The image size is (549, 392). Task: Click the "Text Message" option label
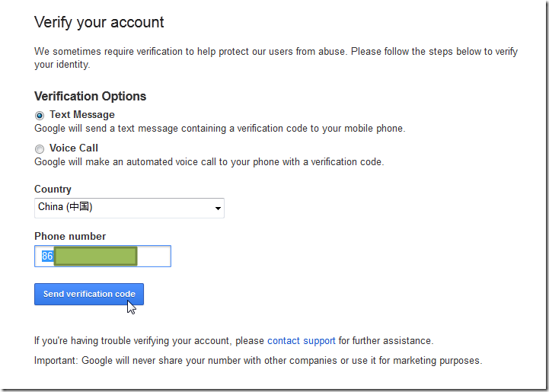pos(82,115)
